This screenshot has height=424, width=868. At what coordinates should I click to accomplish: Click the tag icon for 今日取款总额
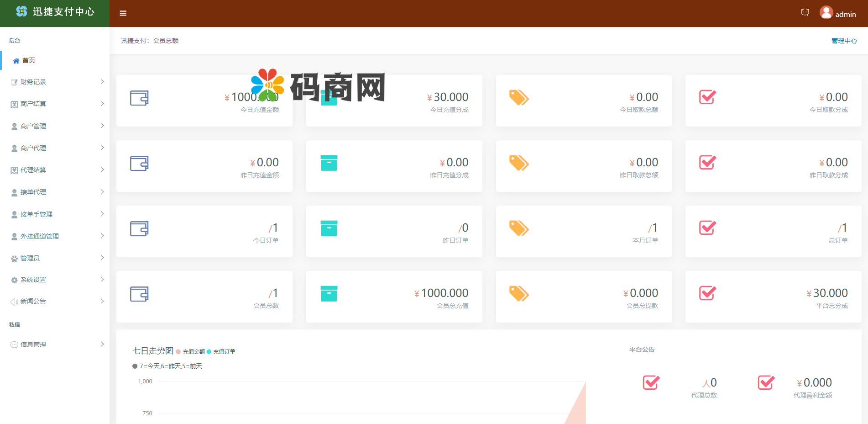coord(518,98)
